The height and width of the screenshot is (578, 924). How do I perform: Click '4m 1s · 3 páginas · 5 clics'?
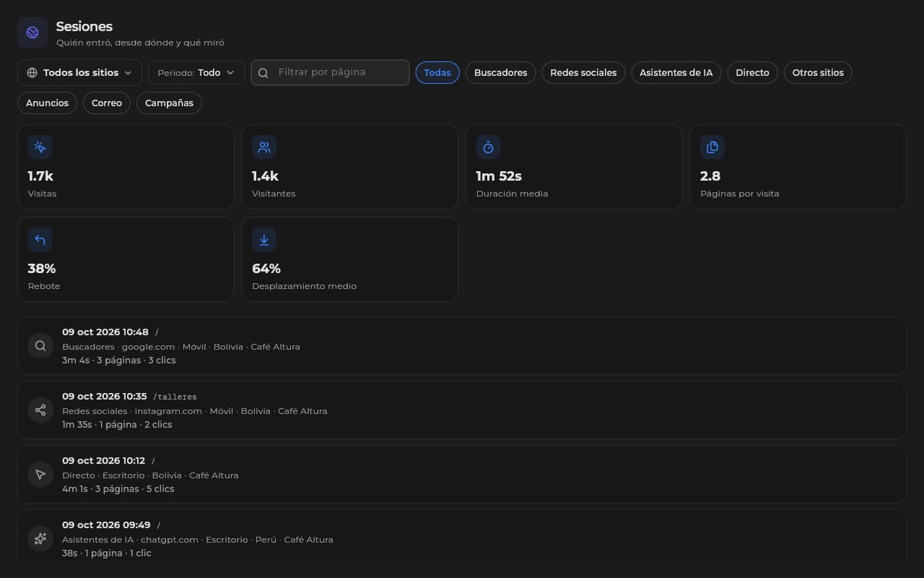(118, 488)
